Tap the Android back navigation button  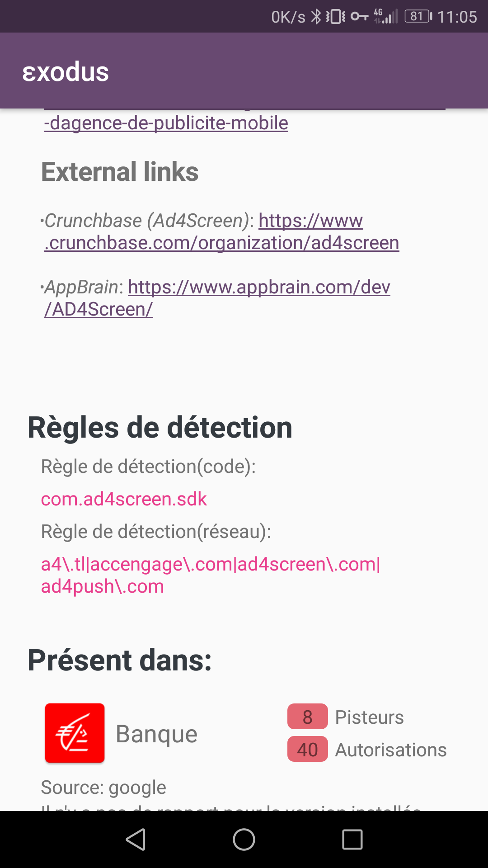point(136,840)
